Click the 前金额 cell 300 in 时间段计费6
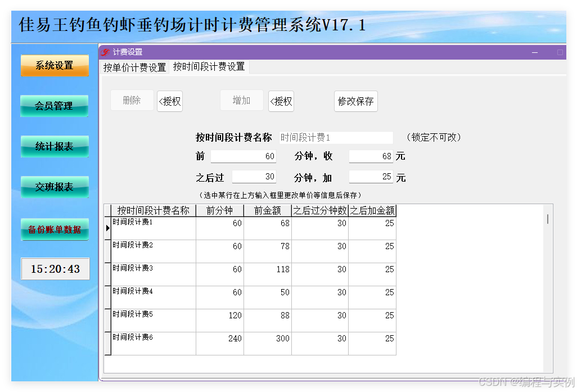Viewport: 577px width, 392px height. 268,344
